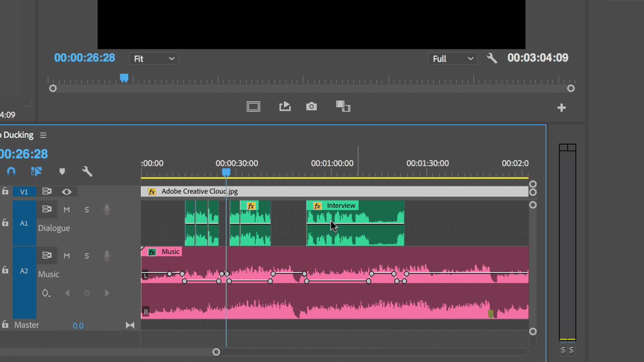Select the Interview audio clip

coord(355,223)
